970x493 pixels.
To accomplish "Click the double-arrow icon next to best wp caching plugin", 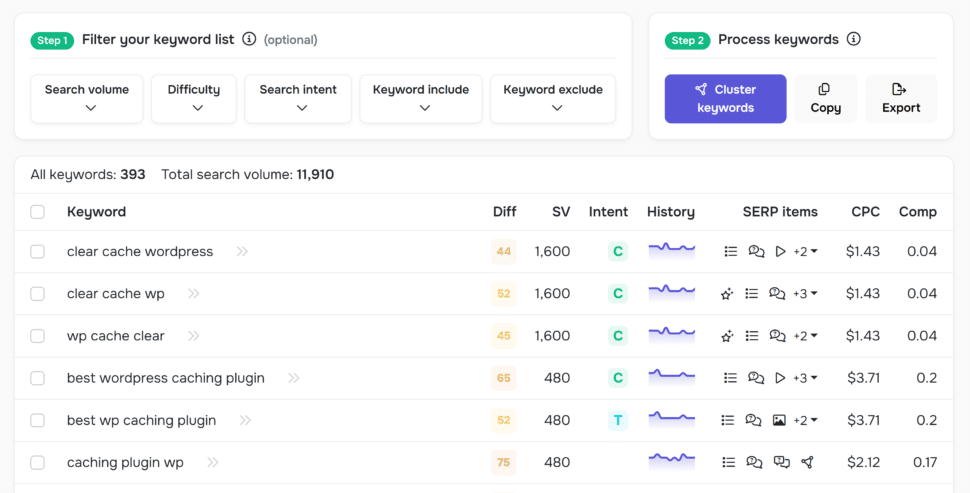I will pyautogui.click(x=245, y=420).
